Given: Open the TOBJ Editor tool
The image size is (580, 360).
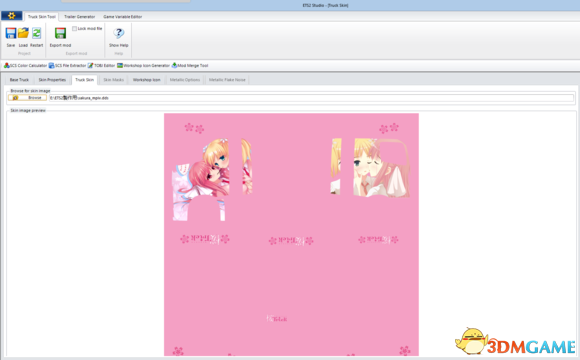Looking at the screenshot, I should [x=101, y=65].
